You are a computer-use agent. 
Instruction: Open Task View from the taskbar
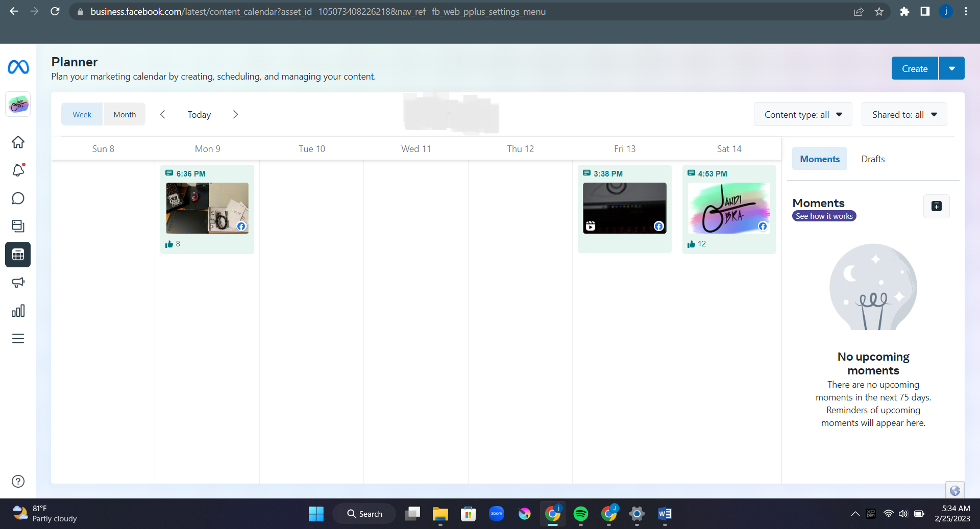coord(412,514)
